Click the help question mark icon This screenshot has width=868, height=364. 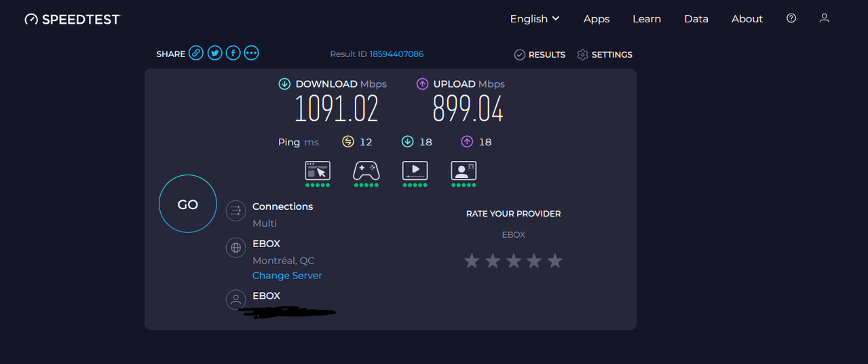pyautogui.click(x=791, y=18)
